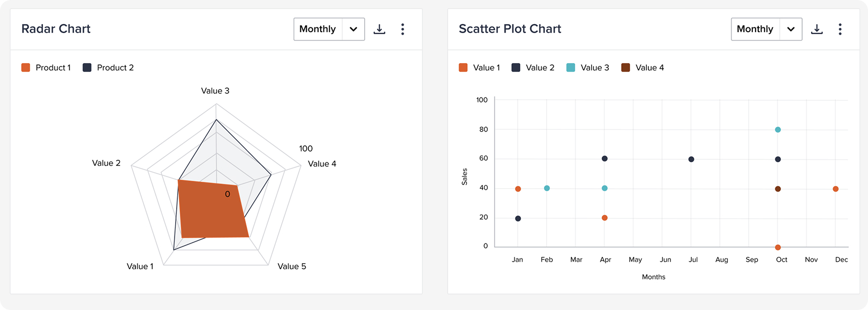Click the July dark data point at 60

691,159
